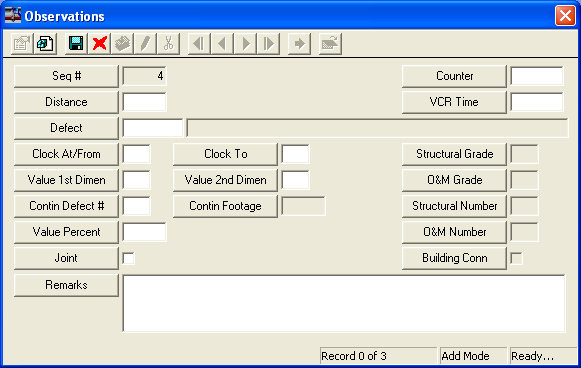Click the 'Record 0 of 3' status text
Image resolution: width=581 pixels, height=368 pixels.
pos(354,356)
